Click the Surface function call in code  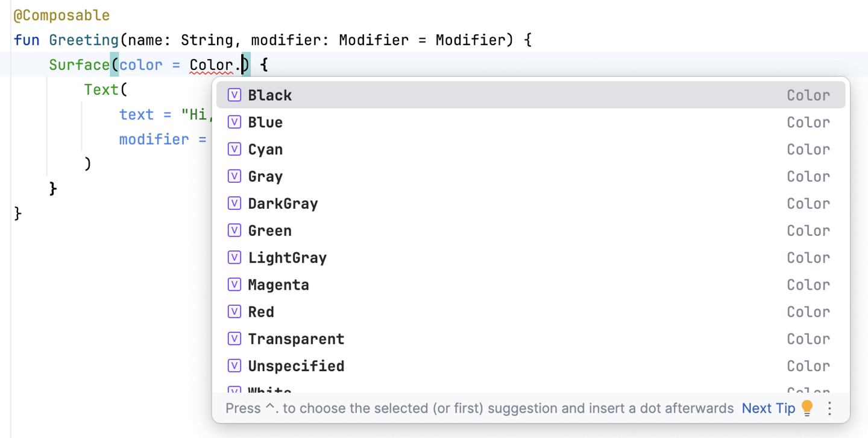click(79, 65)
